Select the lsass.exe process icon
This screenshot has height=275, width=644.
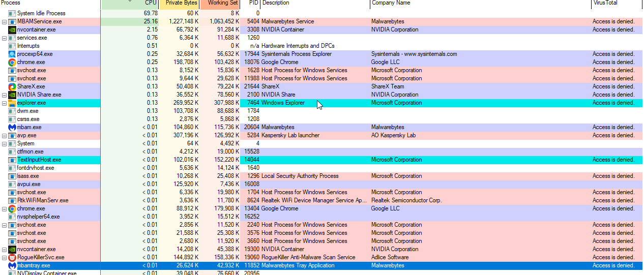coord(12,176)
